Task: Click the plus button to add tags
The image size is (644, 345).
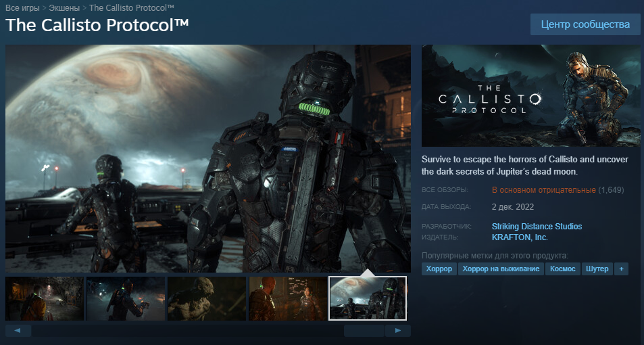Action: (x=621, y=269)
